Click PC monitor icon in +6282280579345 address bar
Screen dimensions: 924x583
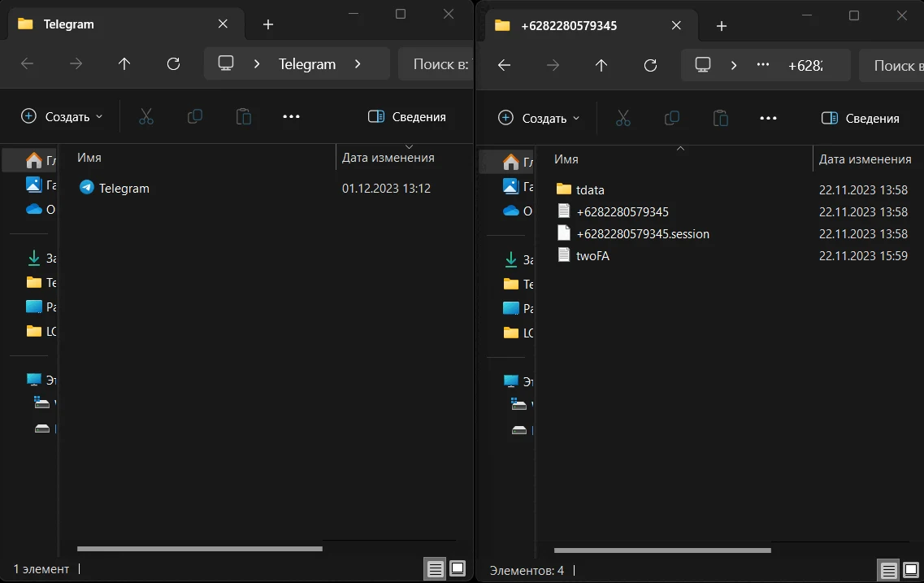702,65
